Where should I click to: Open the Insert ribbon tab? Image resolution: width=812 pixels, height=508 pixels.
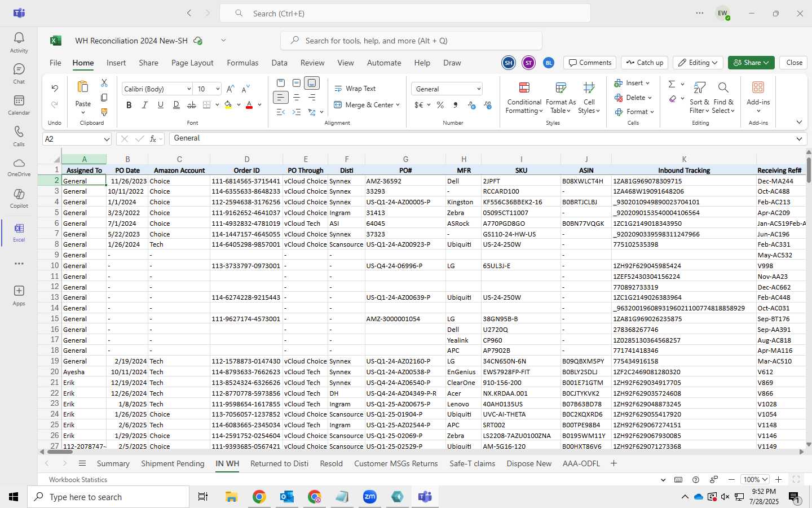116,63
